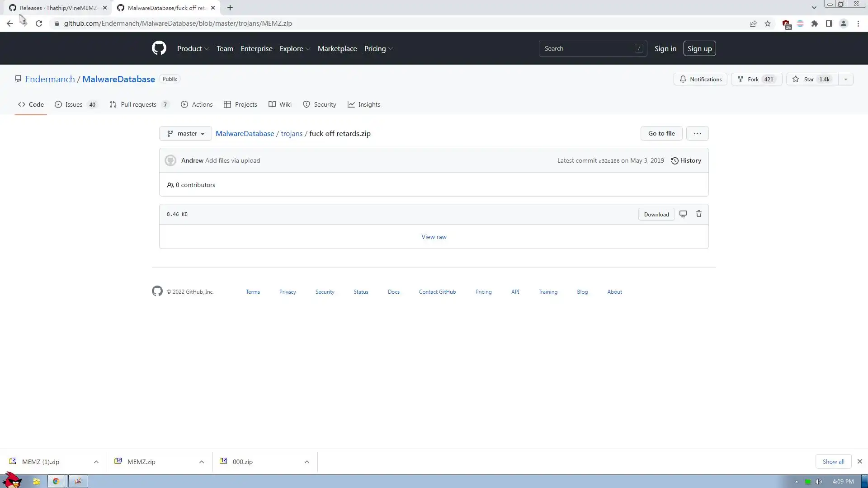Open file with GitHub Desktop icon
Image resolution: width=868 pixels, height=488 pixels.
[x=683, y=214]
